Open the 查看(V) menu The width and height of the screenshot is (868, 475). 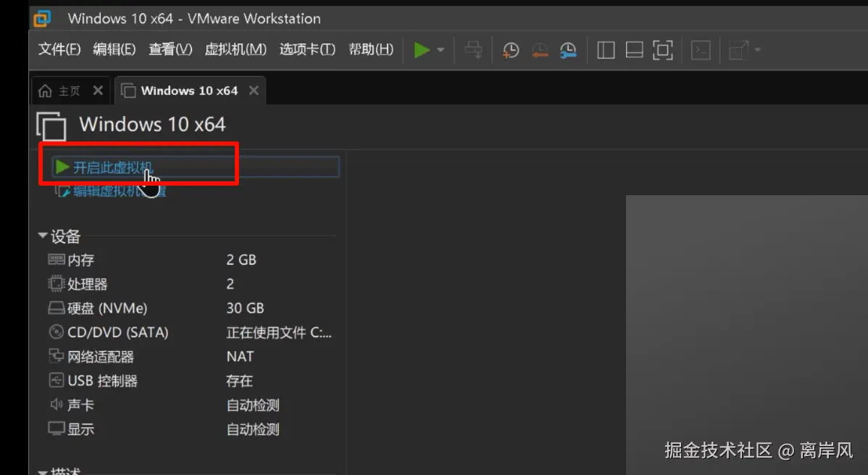[x=170, y=49]
